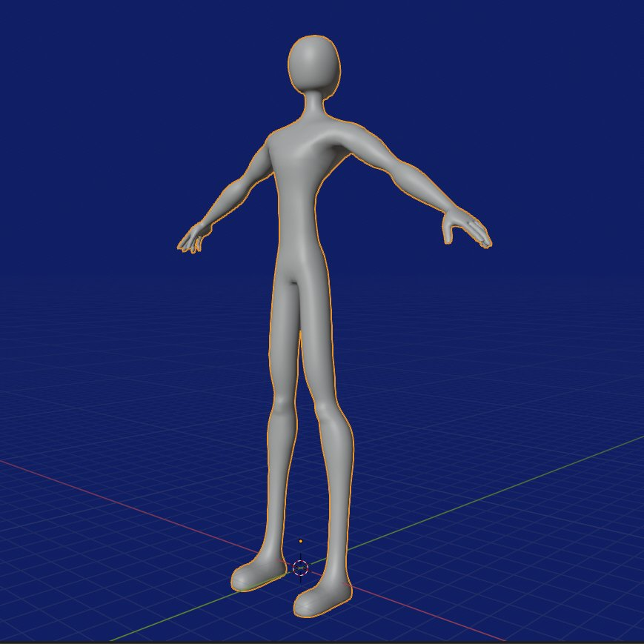This screenshot has height=644, width=644.
Task: Click the 3D cursor between the feet
Action: pyautogui.click(x=301, y=568)
